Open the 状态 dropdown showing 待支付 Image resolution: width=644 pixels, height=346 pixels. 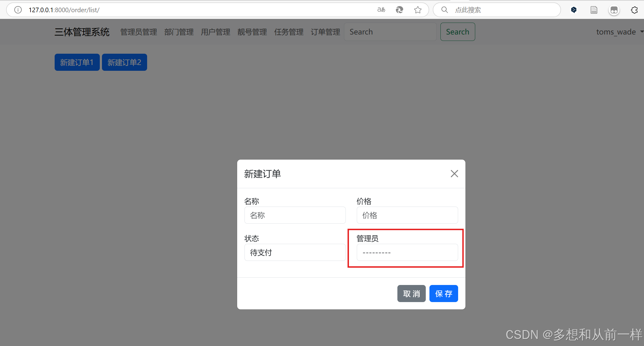click(x=295, y=252)
